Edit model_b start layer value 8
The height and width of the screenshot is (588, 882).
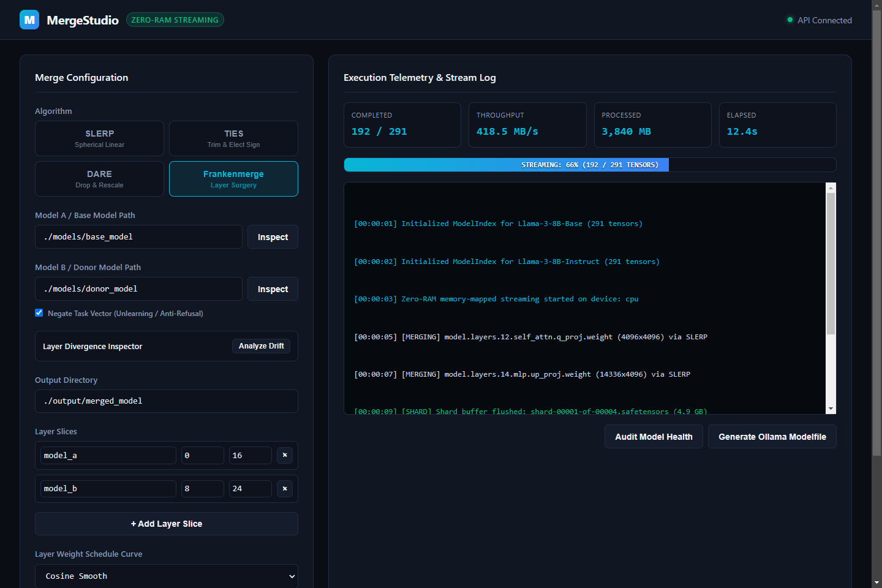coord(203,488)
